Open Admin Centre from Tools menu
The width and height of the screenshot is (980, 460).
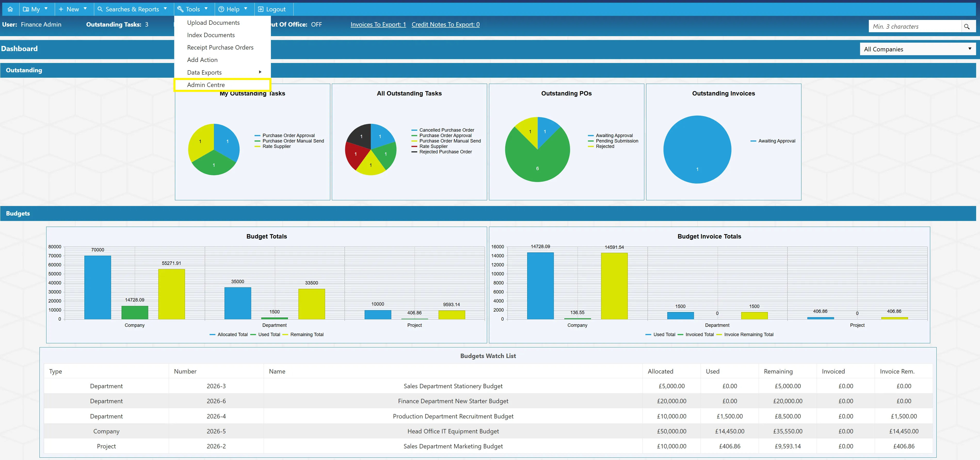pos(222,85)
